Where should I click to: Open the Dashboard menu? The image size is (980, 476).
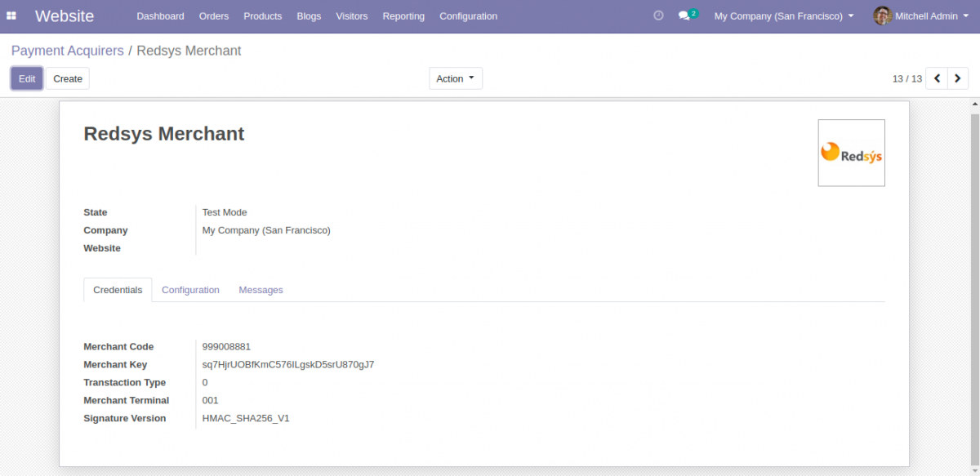[160, 16]
